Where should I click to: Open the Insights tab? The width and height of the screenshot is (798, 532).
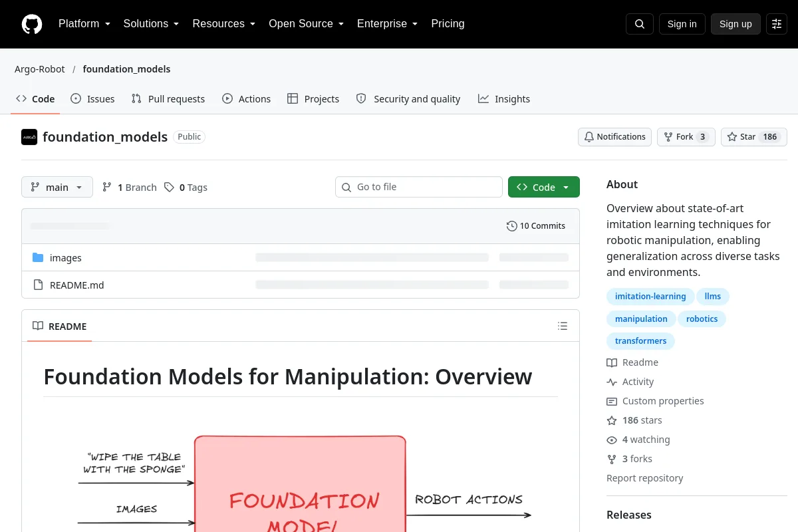tap(504, 99)
